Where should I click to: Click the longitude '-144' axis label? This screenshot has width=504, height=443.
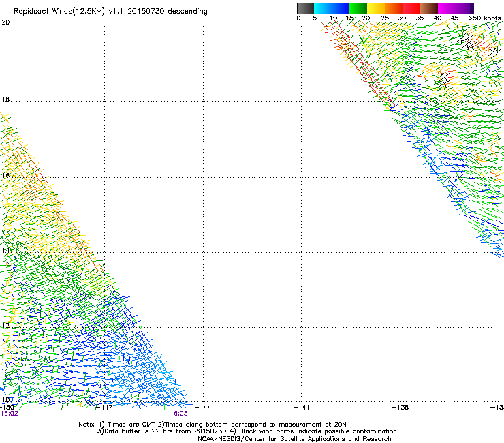203,408
